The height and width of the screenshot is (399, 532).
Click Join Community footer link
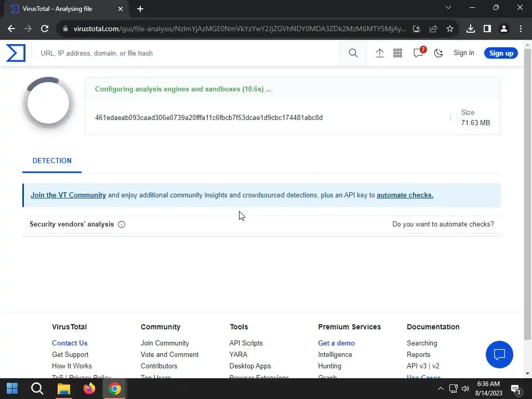pos(165,343)
